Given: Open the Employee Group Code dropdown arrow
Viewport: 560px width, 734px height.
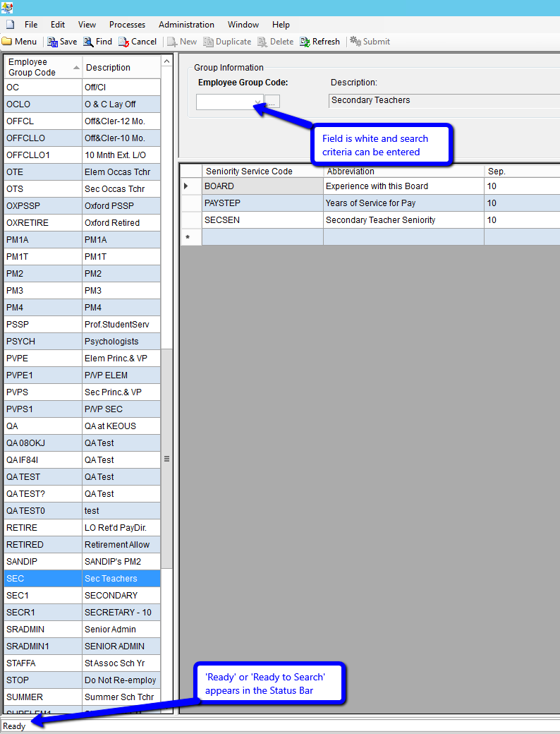Looking at the screenshot, I should (257, 102).
